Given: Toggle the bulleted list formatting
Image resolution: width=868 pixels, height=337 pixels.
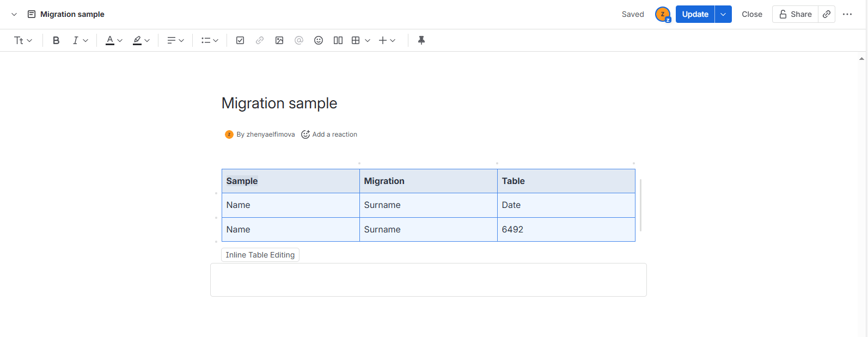Looking at the screenshot, I should tap(206, 40).
